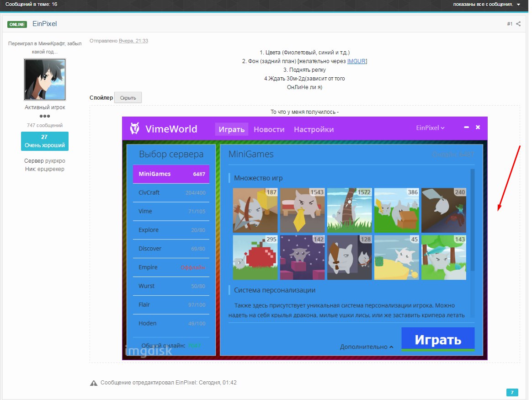The height and width of the screenshot is (400, 532).
Task: Open the Настройки tab
Action: (x=314, y=129)
